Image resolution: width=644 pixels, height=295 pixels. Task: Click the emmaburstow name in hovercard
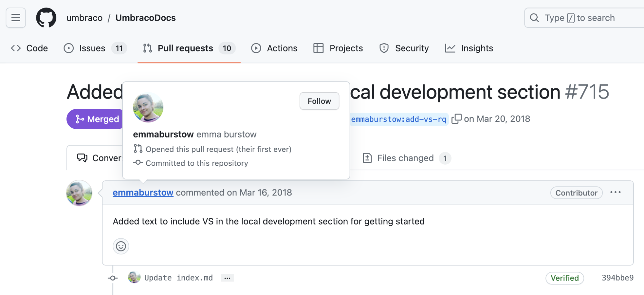163,134
